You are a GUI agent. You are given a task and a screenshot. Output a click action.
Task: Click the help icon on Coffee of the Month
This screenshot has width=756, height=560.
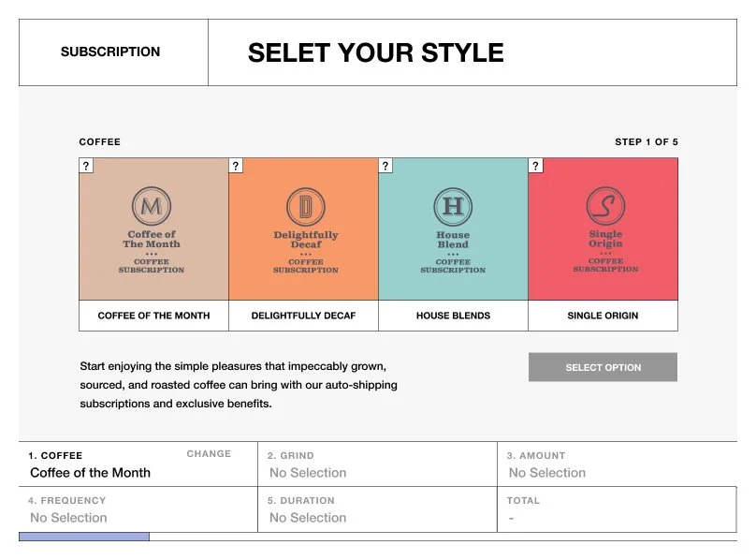pos(86,165)
